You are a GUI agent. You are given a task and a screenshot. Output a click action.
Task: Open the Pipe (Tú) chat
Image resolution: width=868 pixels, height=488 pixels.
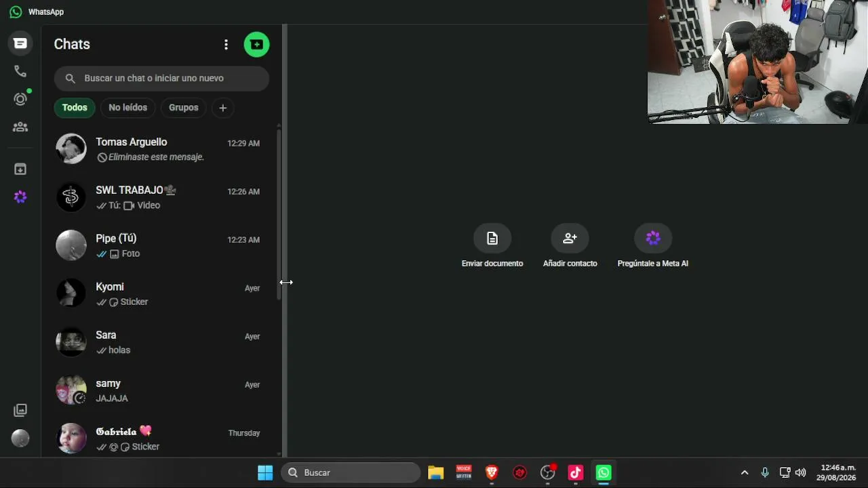point(161,245)
